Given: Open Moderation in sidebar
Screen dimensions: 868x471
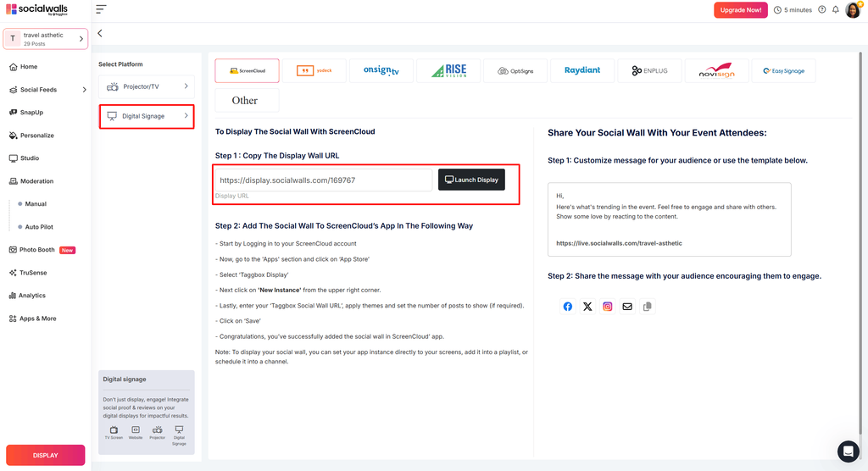Looking at the screenshot, I should [x=31, y=181].
